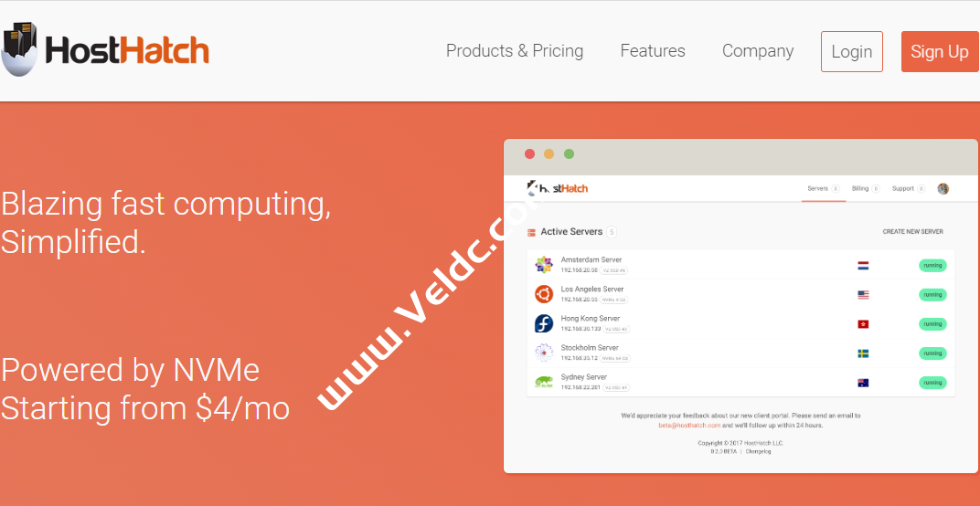Select the Hong Kong Server name
980x506 pixels.
pos(590,319)
